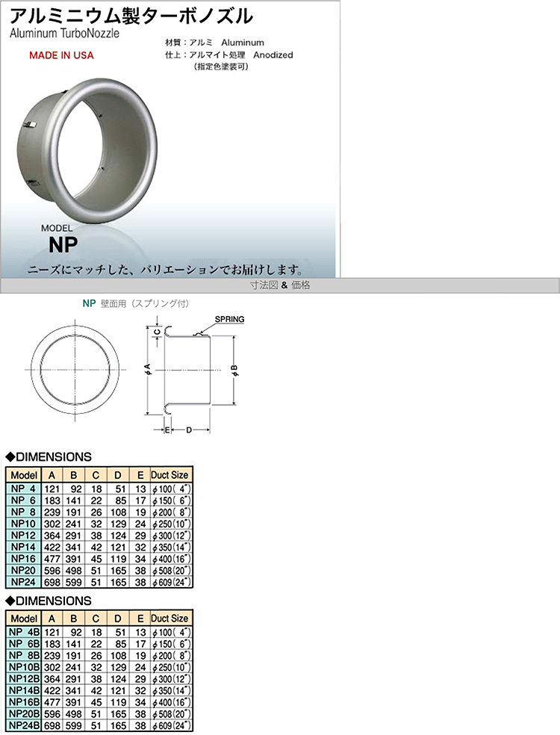Click the NP16 row model cell
560x735 pixels.
point(24,559)
